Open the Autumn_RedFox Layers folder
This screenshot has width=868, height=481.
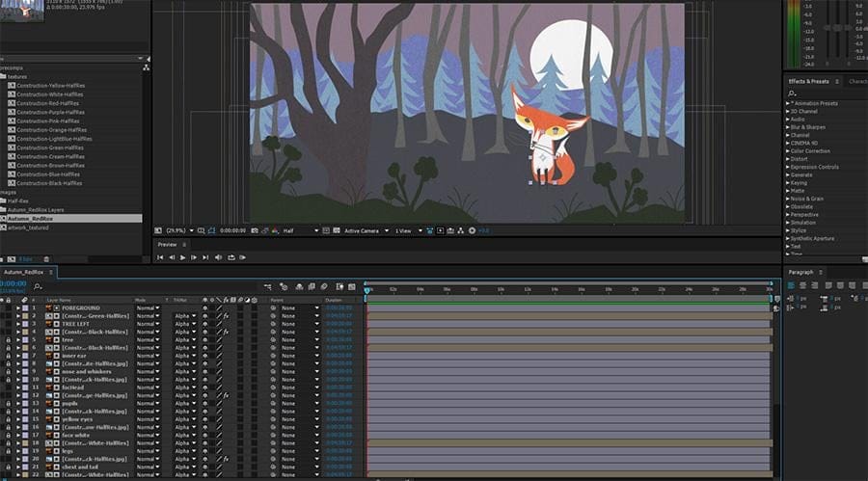click(x=36, y=210)
